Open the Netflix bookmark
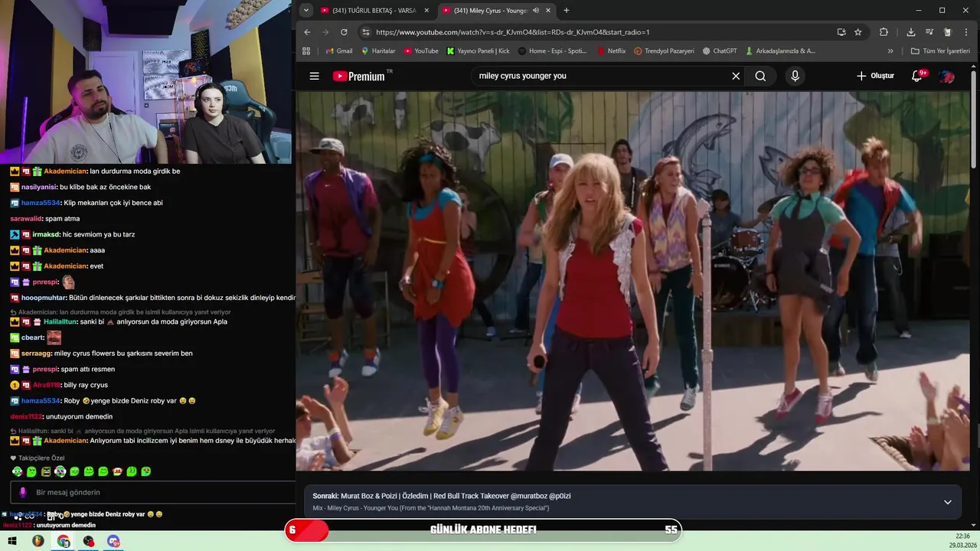The width and height of the screenshot is (980, 551). (x=610, y=51)
